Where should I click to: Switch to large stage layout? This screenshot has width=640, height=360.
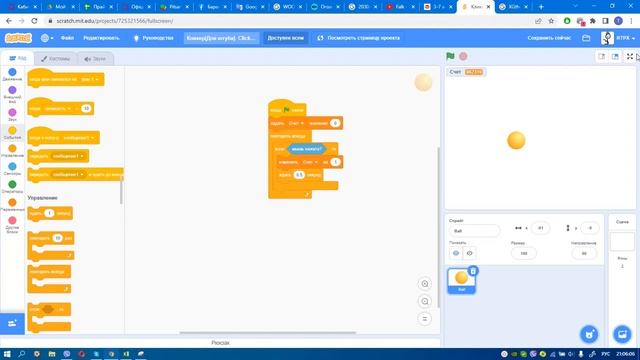[615, 56]
